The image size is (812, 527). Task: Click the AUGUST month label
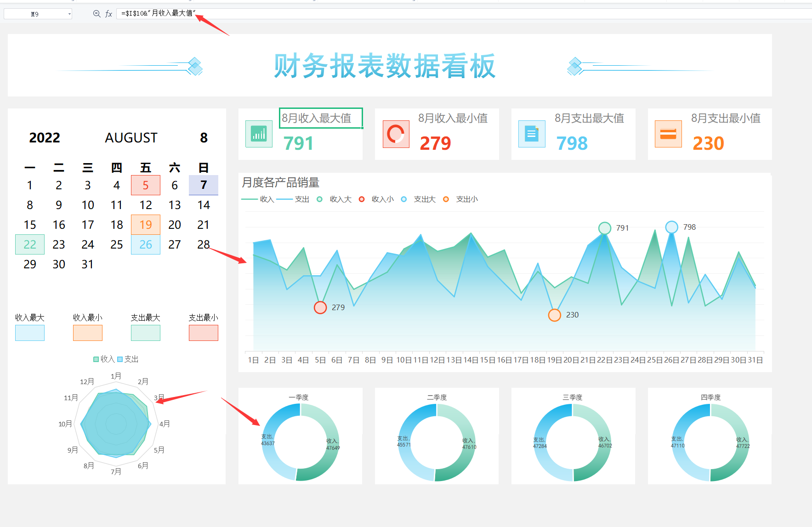[131, 137]
